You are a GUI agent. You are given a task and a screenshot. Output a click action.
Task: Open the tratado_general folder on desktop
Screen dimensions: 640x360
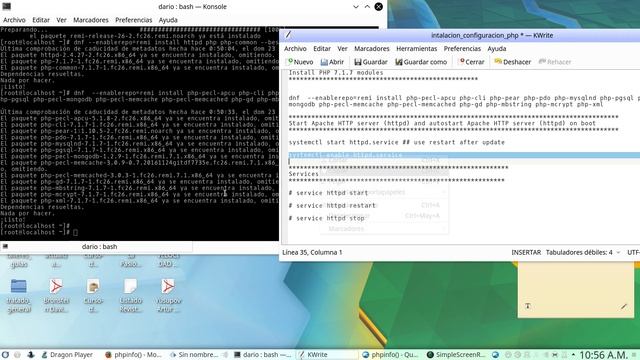coord(19,296)
